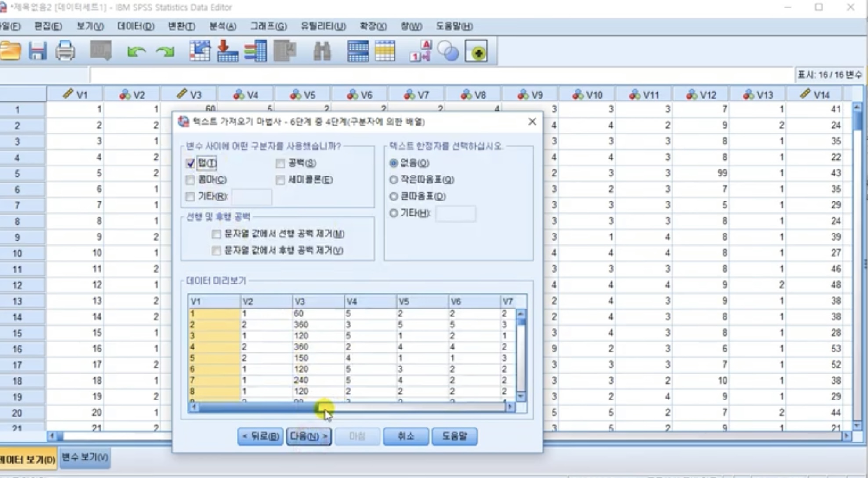Click the 다음(N) > button
Image resolution: width=868 pixels, height=478 pixels.
pos(308,436)
